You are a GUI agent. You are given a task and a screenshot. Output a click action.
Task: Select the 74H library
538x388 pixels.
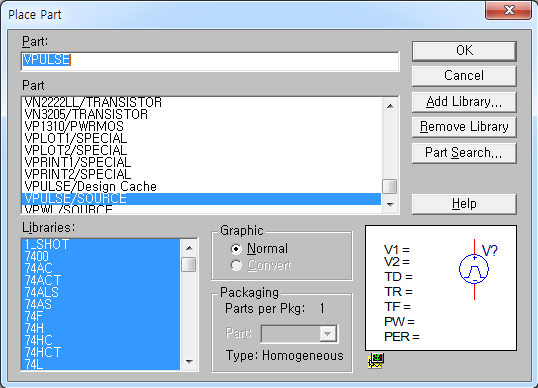(101, 329)
